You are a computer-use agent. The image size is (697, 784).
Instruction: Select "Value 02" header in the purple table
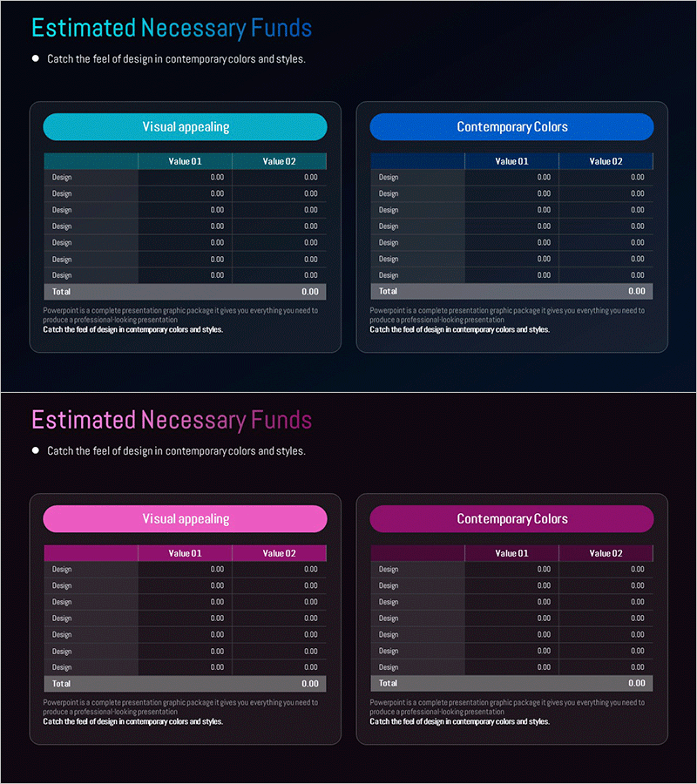pyautogui.click(x=606, y=553)
